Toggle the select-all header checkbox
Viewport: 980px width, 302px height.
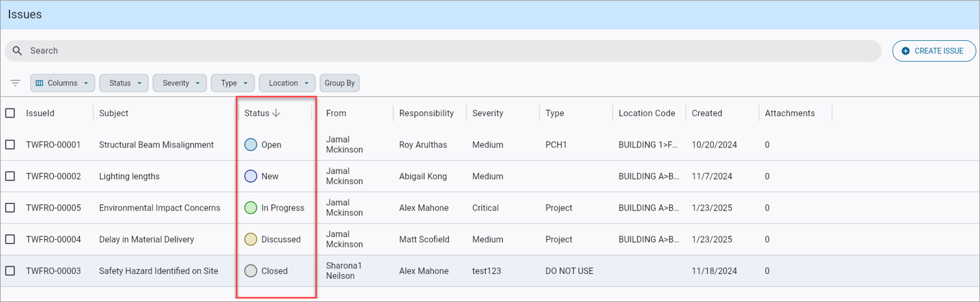point(10,113)
